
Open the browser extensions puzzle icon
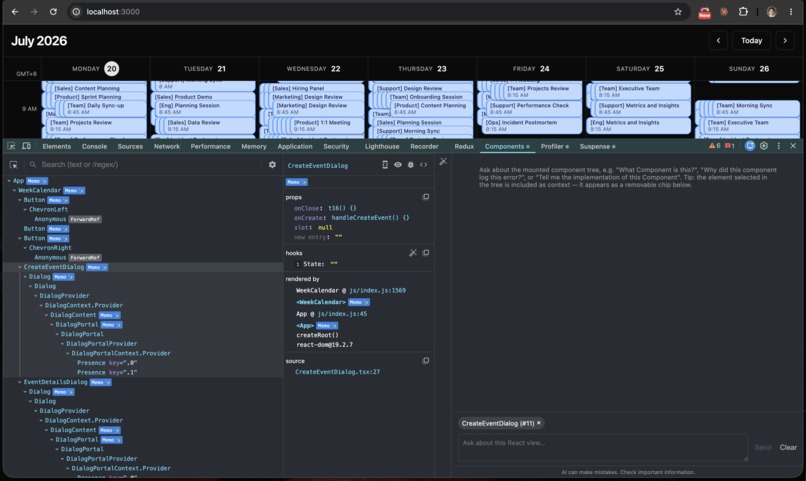coord(743,11)
